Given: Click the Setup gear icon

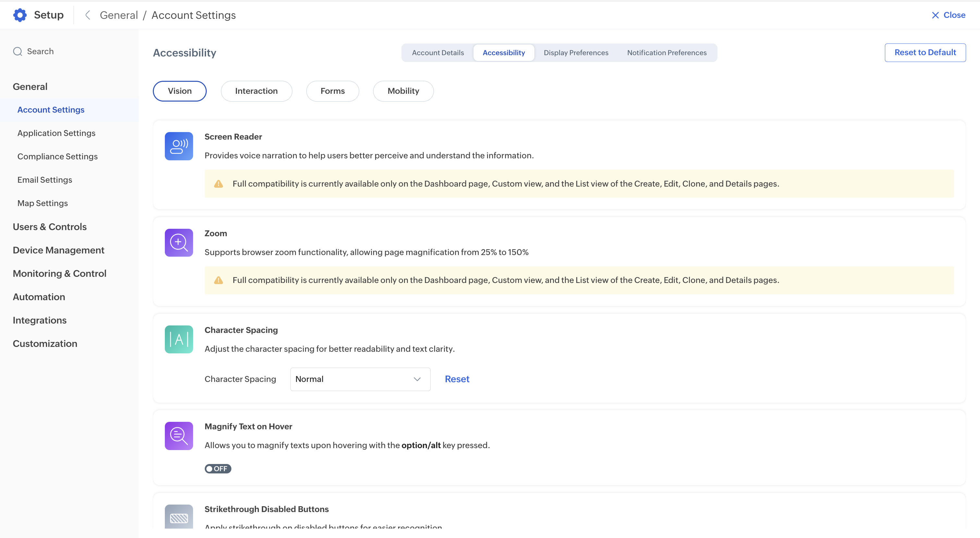Looking at the screenshot, I should click(20, 15).
